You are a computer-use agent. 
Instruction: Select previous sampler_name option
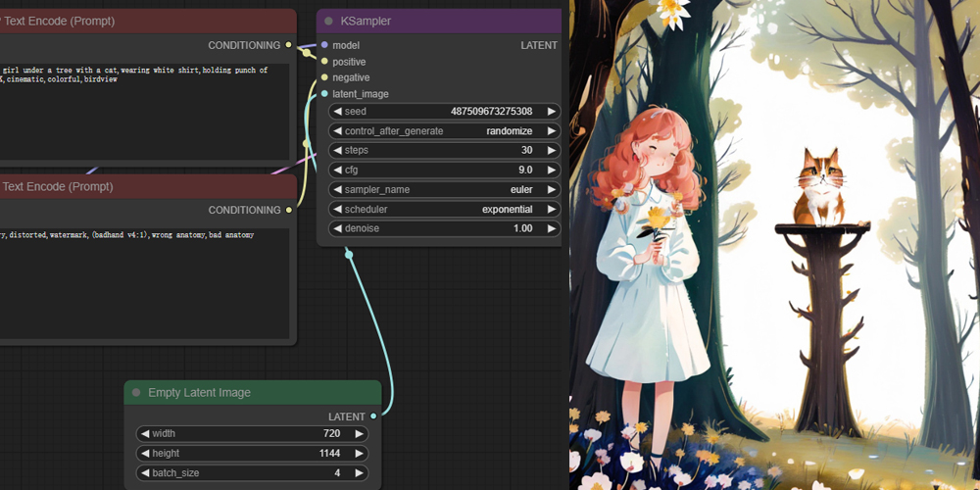tap(337, 189)
